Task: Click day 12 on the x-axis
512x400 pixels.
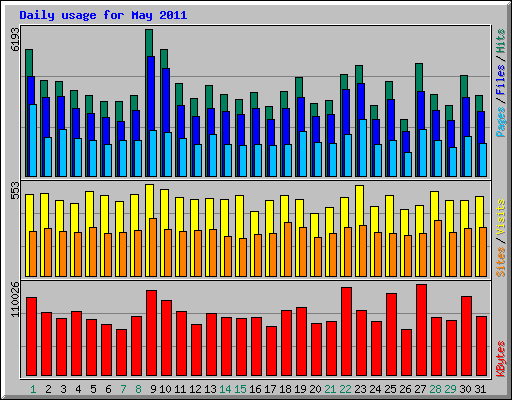Action: point(195,389)
